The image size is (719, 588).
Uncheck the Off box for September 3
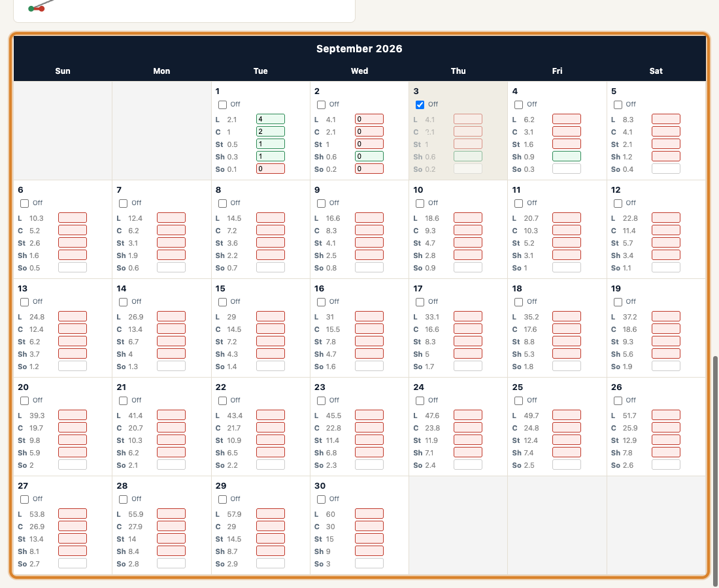(420, 105)
